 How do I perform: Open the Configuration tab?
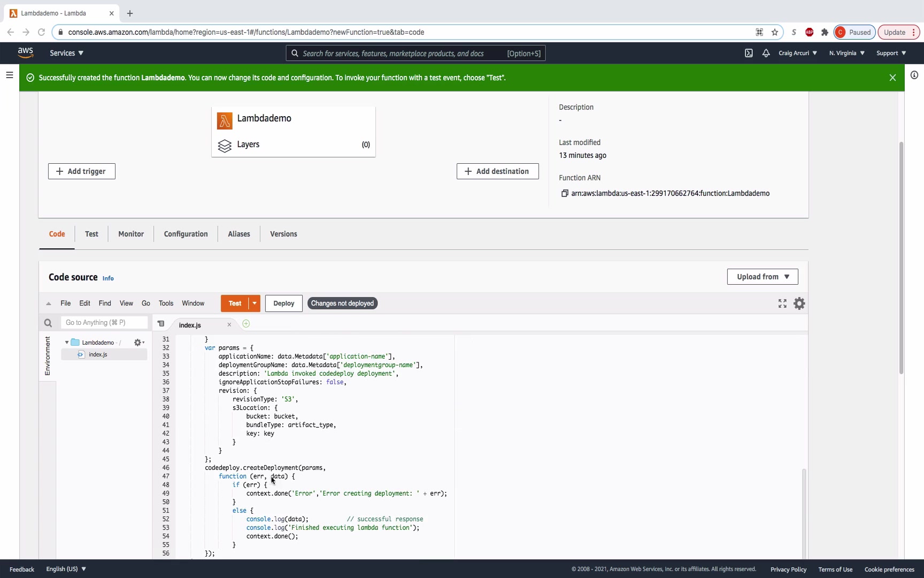(186, 234)
